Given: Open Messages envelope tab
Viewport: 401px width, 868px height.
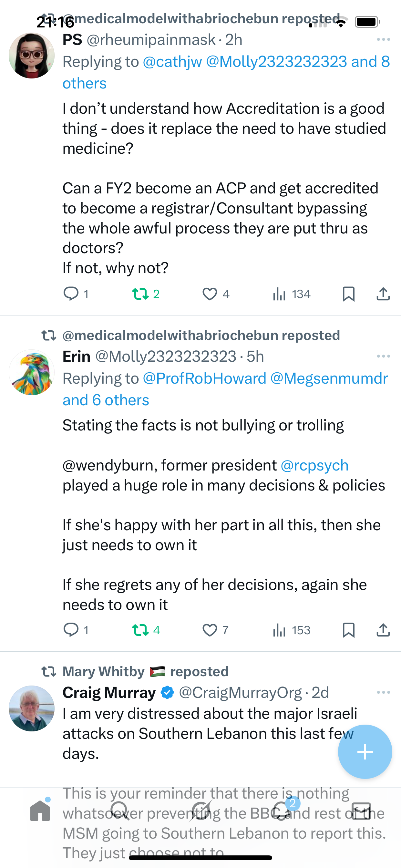Looking at the screenshot, I should coord(361,811).
